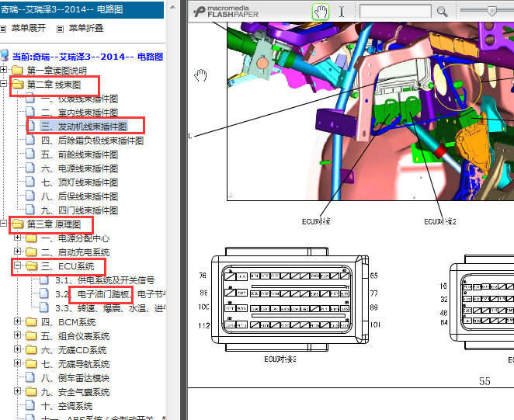This screenshot has height=420, width=514.
Task: Open 六、无碟CD系统 folder
Action: 74,350
